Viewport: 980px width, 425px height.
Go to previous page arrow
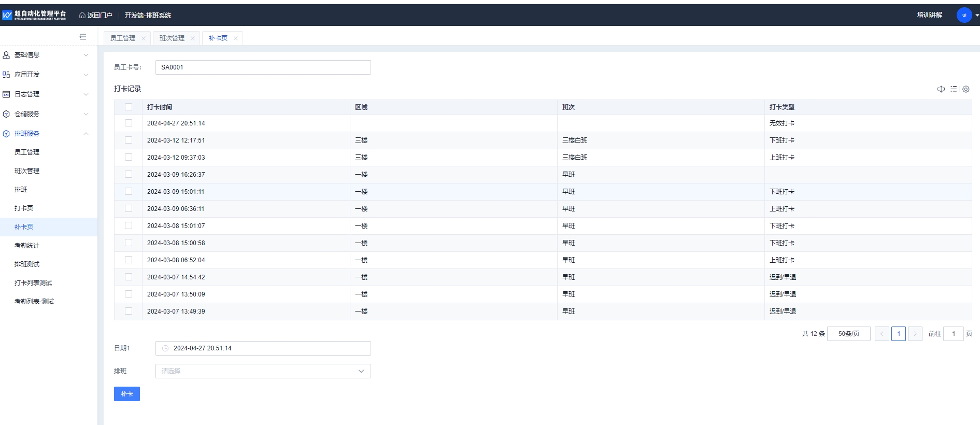(x=882, y=334)
